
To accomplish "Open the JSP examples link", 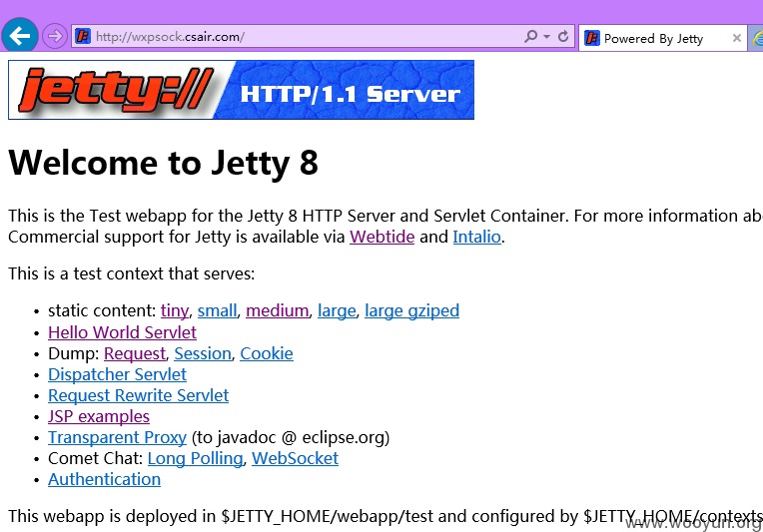I will point(99,416).
